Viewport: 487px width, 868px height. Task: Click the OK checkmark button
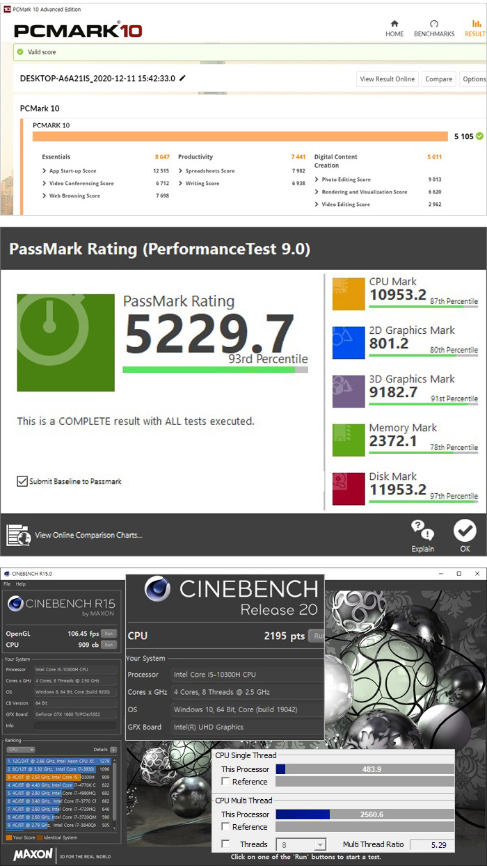click(x=465, y=531)
